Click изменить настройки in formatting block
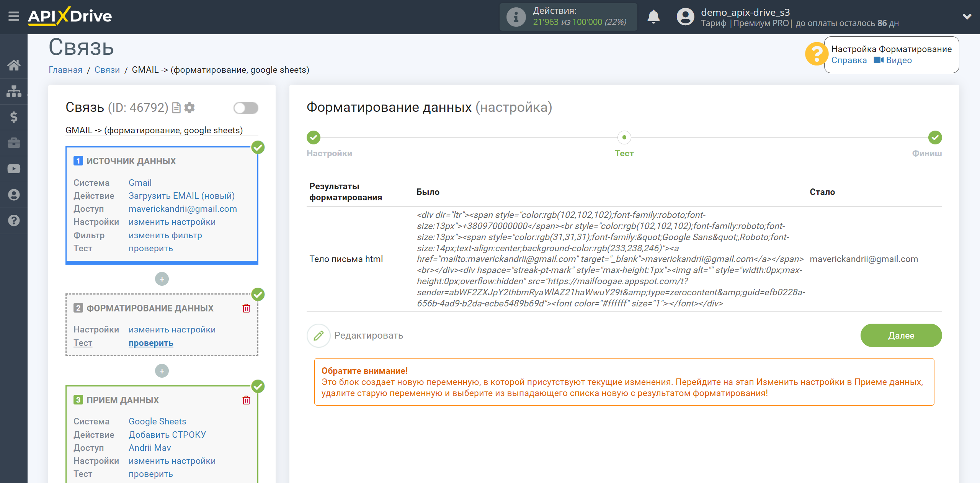 tap(172, 329)
